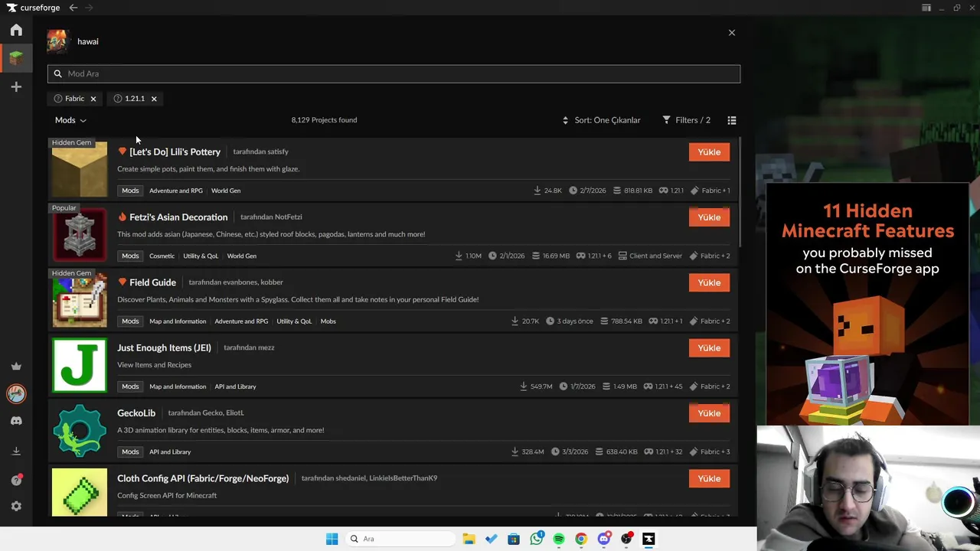
Task: Select World Gen tag on Lili's Pottery
Action: coord(226,191)
